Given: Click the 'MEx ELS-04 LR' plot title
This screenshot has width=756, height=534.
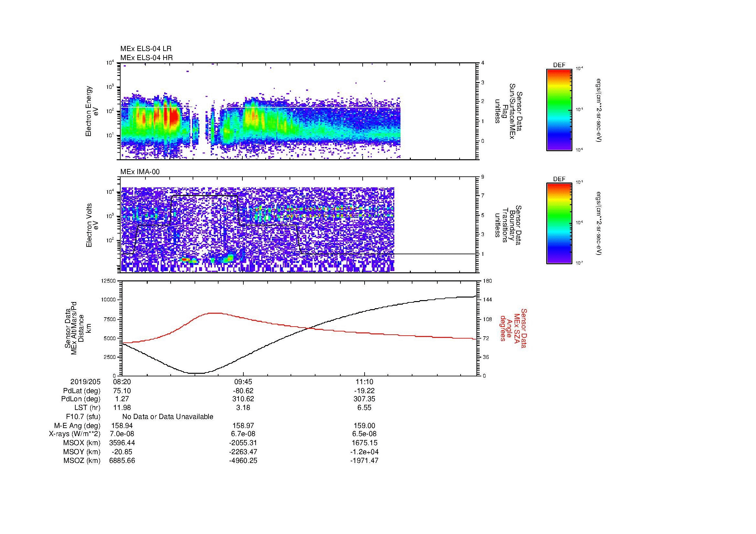Looking at the screenshot, I should pyautogui.click(x=146, y=49).
